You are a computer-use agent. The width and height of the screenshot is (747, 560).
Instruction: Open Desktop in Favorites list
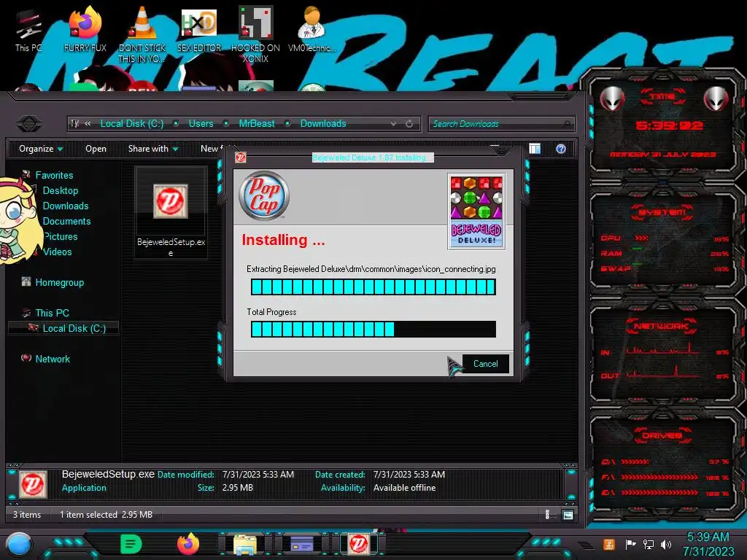61,190
